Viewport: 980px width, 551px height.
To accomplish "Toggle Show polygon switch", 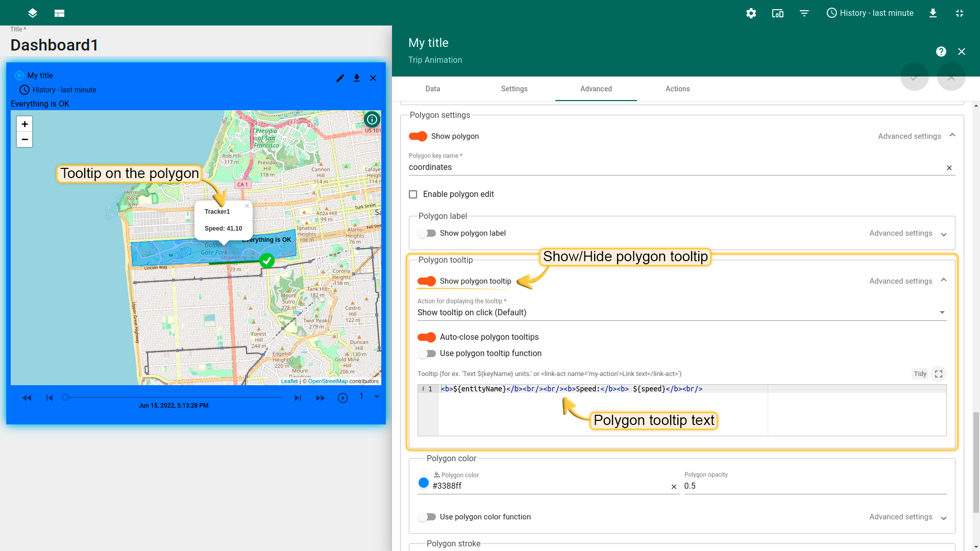I will click(x=418, y=136).
